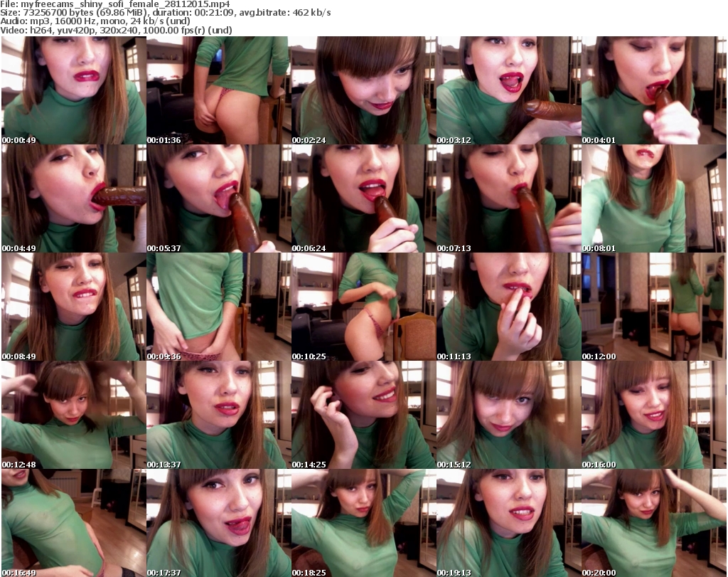The image size is (728, 577).
Task: Select the thumbnail stamped 00:19:13
Action: click(x=509, y=523)
